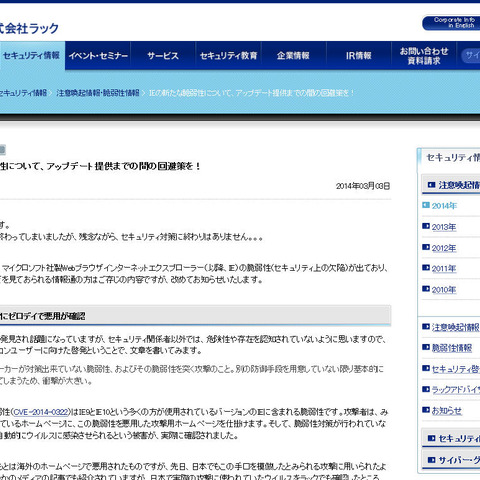Switch to the IR情報 navigation tab
Image resolution: width=480 pixels, height=480 pixels.
pos(358,56)
